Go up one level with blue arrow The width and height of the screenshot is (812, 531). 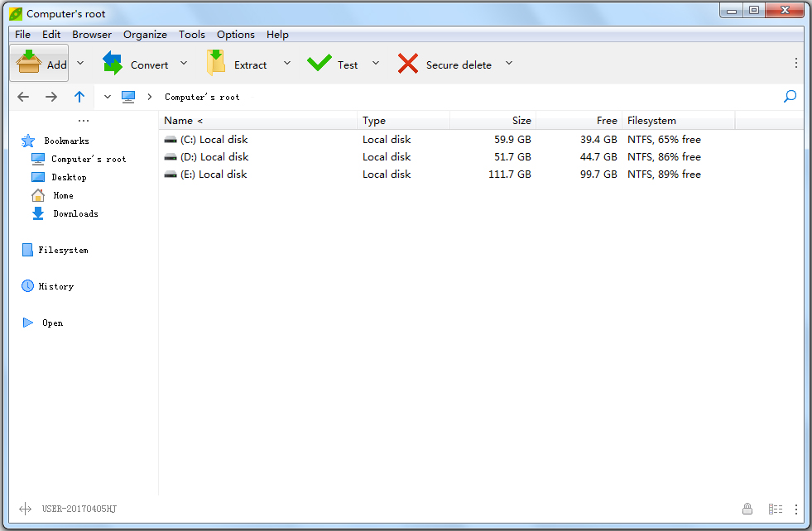(79, 97)
